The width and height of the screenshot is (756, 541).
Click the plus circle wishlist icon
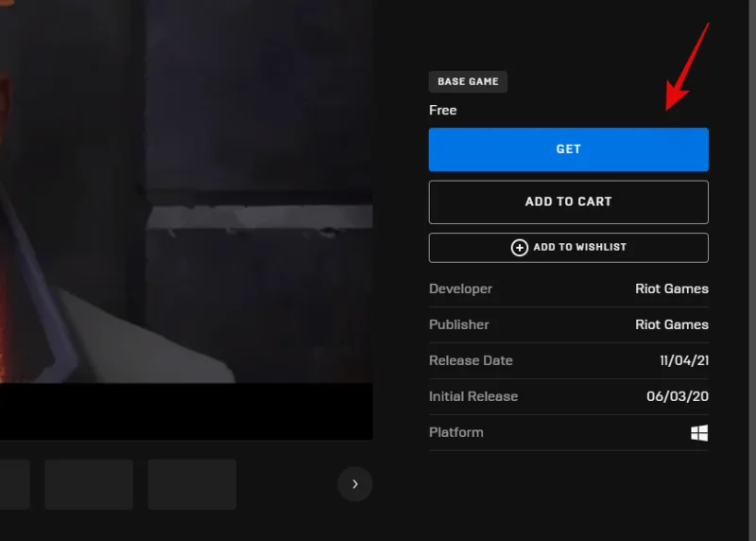coord(519,248)
